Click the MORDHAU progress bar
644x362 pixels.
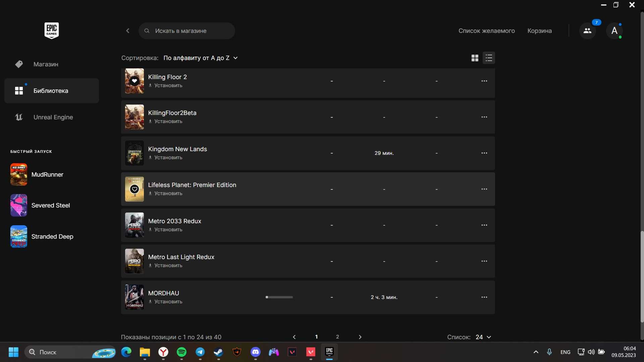click(x=279, y=297)
